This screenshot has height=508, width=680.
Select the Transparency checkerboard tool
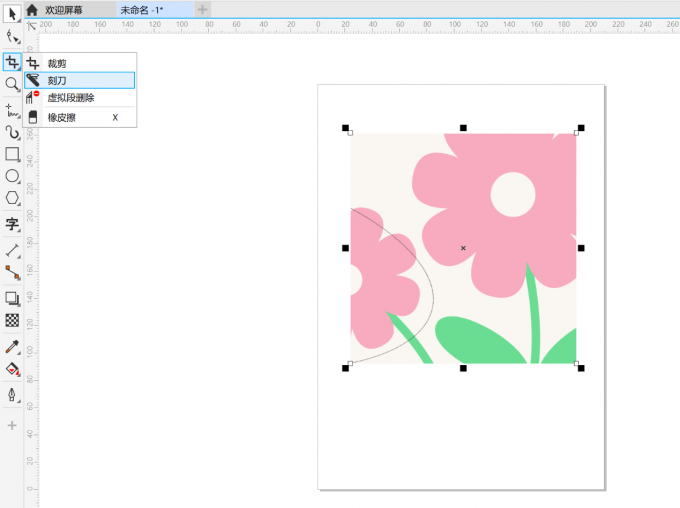(12, 320)
